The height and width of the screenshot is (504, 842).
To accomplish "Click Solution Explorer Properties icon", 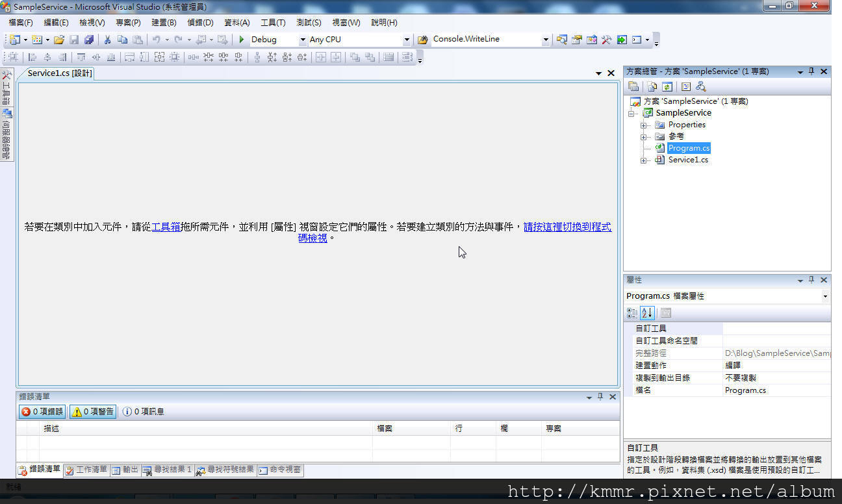I will [x=633, y=86].
